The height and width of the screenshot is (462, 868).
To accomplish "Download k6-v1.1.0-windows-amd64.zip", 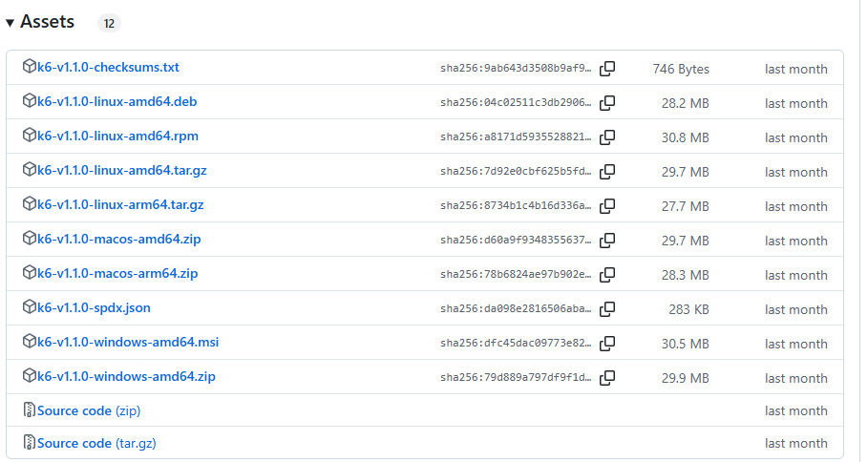I will point(126,376).
